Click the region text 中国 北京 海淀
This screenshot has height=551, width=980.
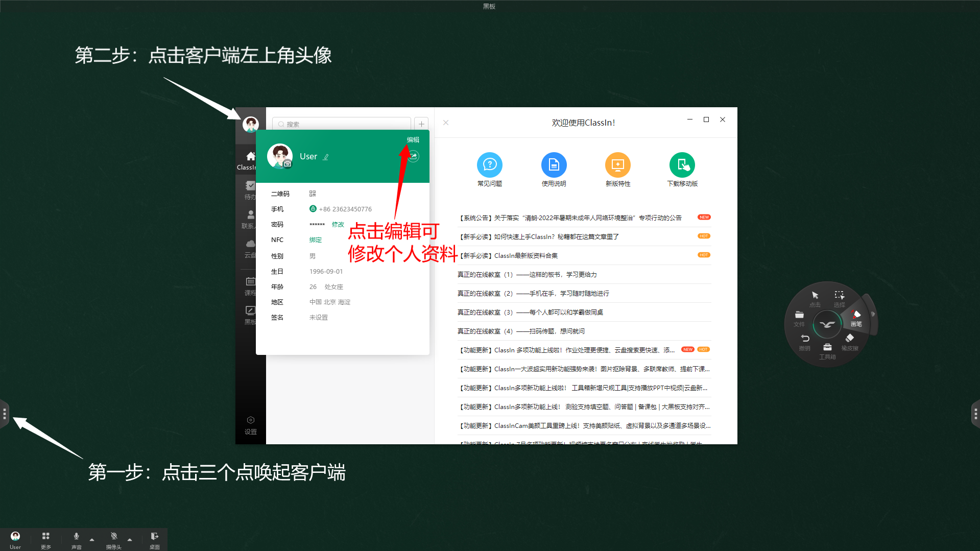[x=330, y=302]
